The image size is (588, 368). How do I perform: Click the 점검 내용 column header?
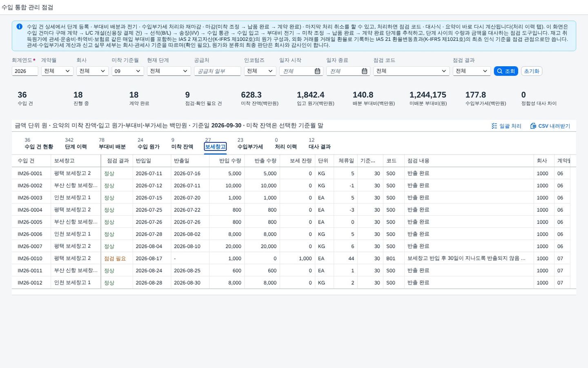pos(469,161)
